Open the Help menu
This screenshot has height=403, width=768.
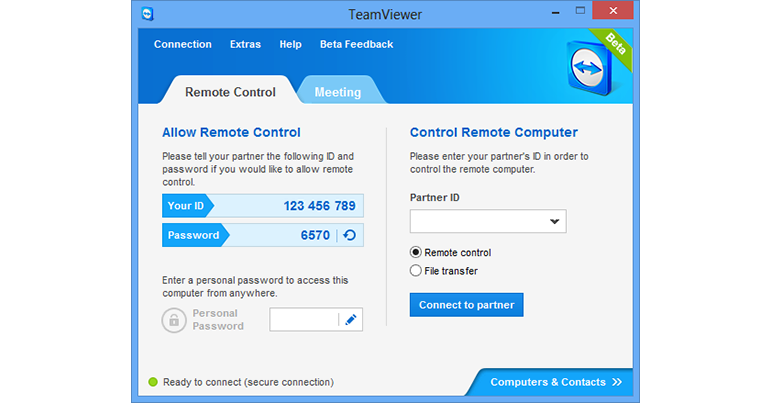coord(290,44)
